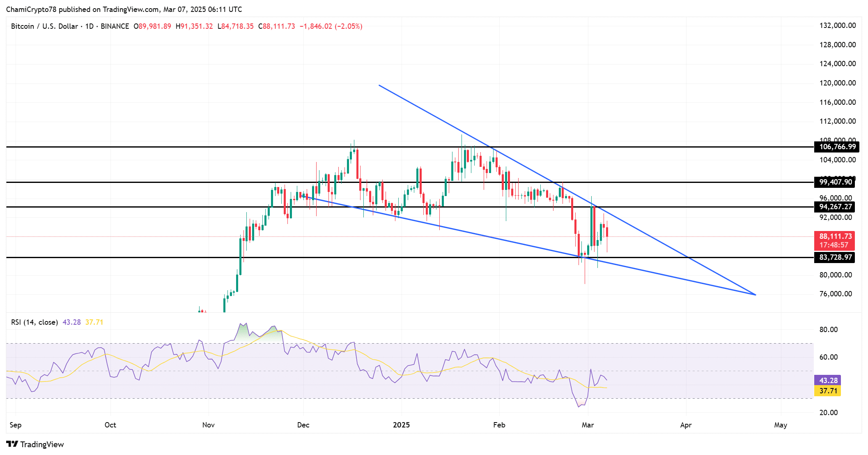Image resolution: width=868 pixels, height=455 pixels.
Task: Click the Dec label on time axis
Action: pyautogui.click(x=303, y=425)
